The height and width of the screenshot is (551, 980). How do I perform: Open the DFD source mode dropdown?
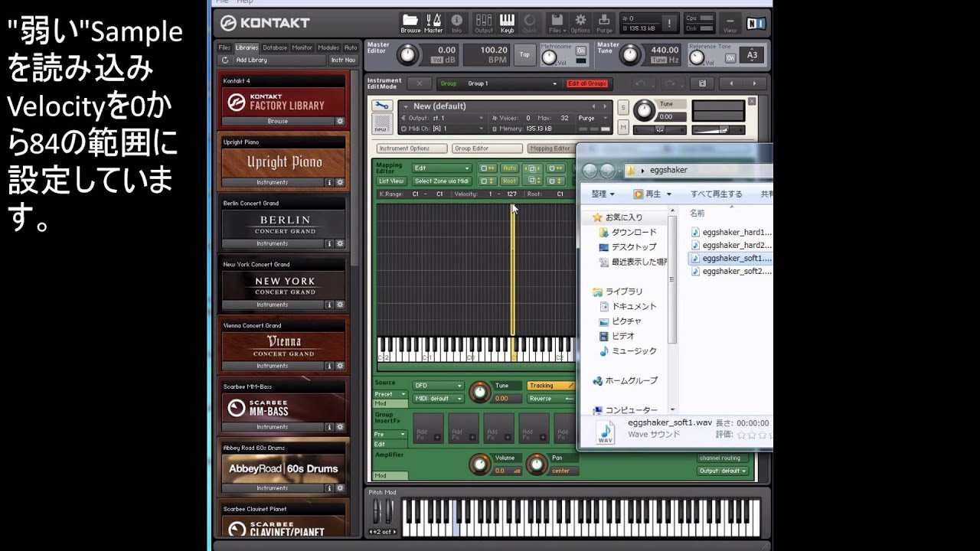438,386
